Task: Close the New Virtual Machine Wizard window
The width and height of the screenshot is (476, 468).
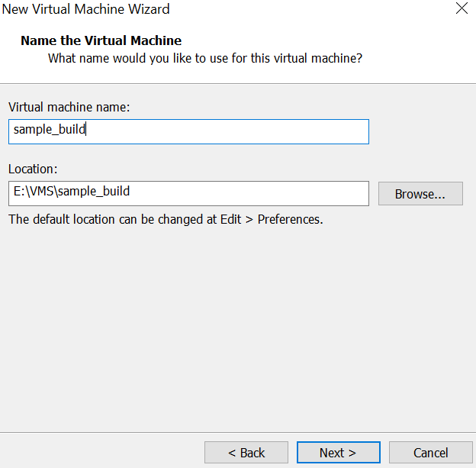Action: tap(461, 10)
